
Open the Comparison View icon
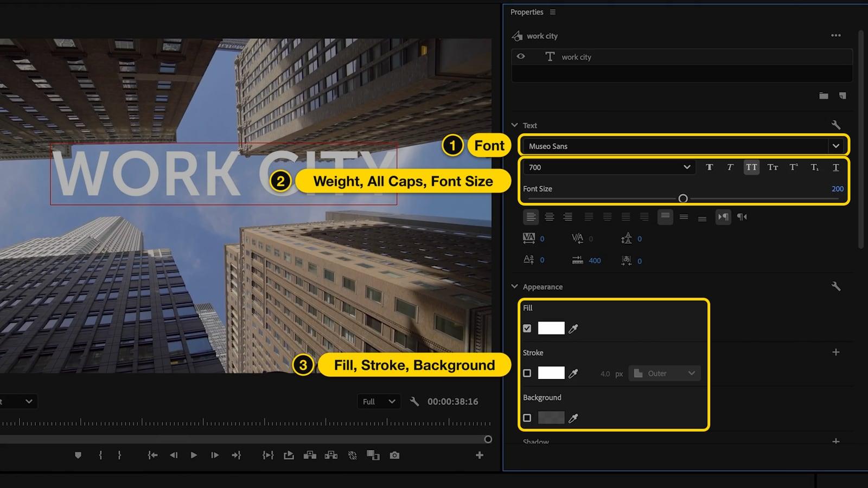coord(373,455)
